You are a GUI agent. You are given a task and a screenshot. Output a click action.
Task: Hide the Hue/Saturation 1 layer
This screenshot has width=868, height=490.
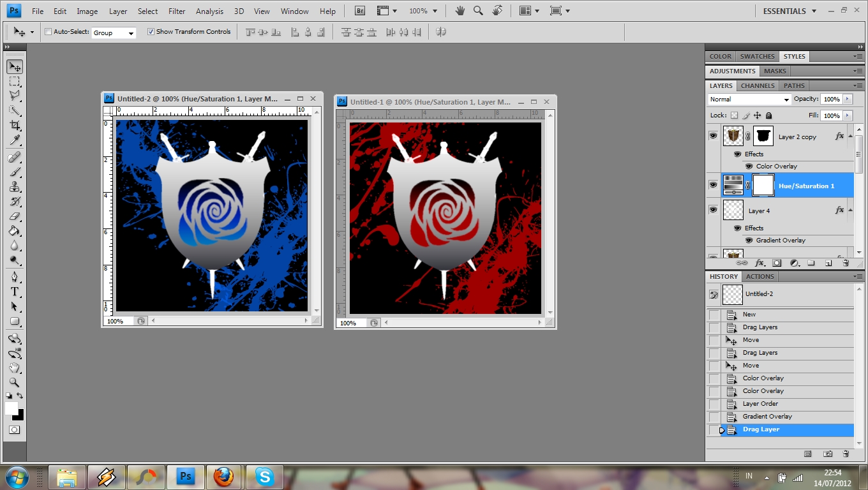tap(713, 185)
